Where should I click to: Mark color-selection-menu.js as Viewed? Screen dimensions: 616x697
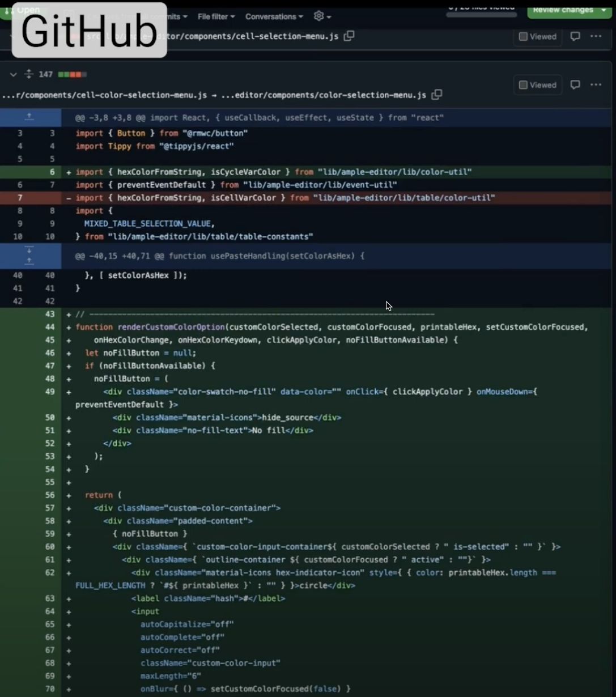click(x=538, y=85)
